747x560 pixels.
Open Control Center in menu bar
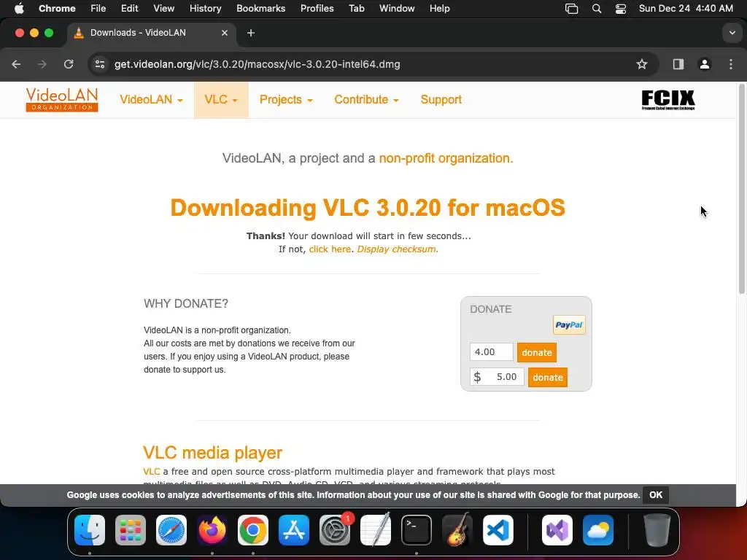pyautogui.click(x=621, y=9)
